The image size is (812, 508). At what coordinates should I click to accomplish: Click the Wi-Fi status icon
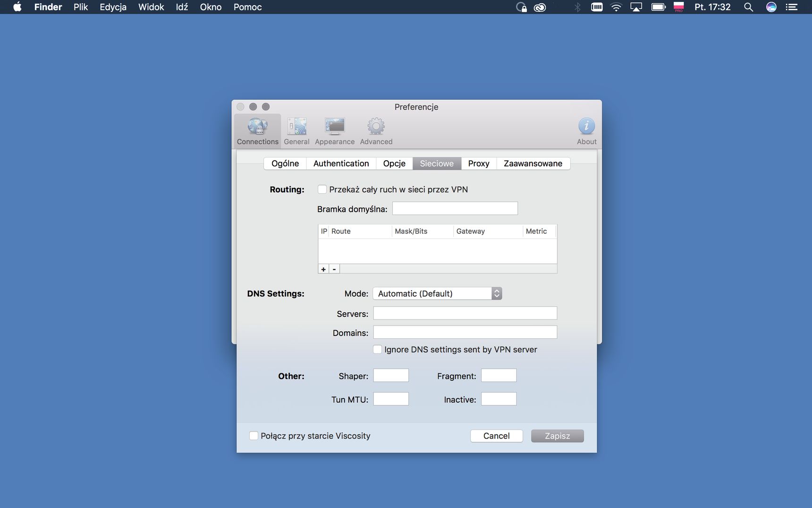pos(616,7)
